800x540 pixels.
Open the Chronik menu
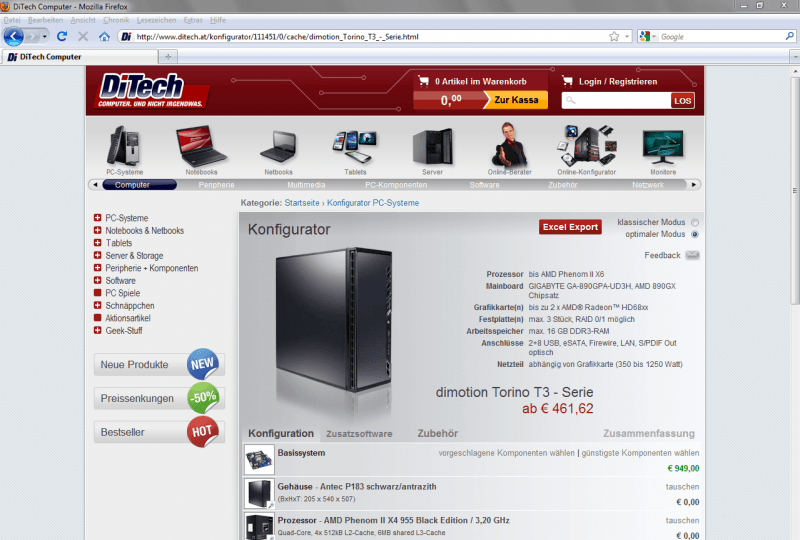[x=116, y=20]
